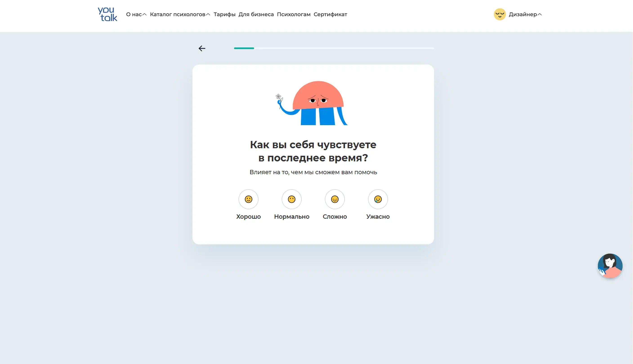Click the YouTalk logo
Screen dimensions: 633x364
click(107, 14)
